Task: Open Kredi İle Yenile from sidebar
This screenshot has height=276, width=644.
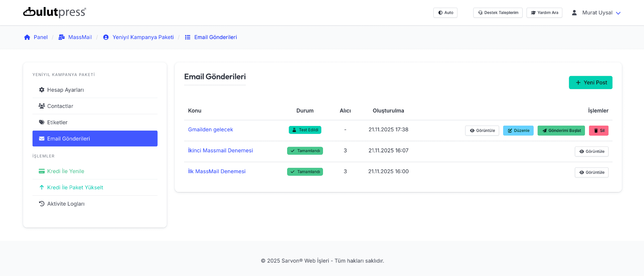Action: coord(65,171)
